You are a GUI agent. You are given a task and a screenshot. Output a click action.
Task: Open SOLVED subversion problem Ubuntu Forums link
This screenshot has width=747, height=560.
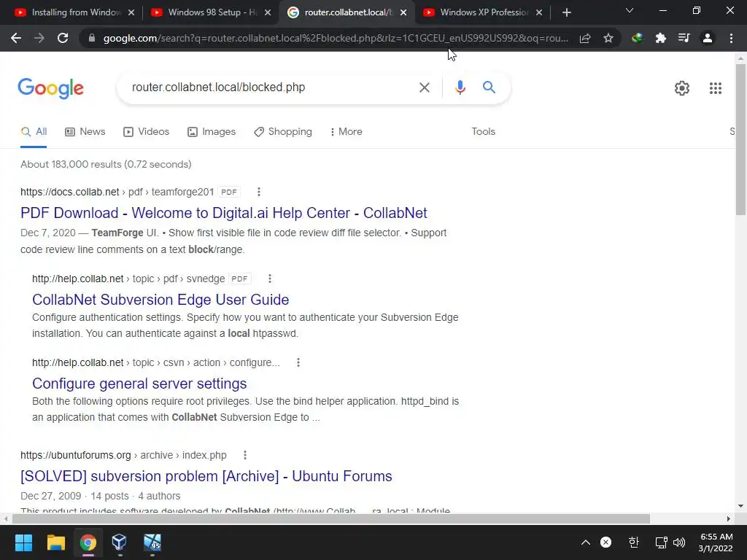pyautogui.click(x=206, y=476)
